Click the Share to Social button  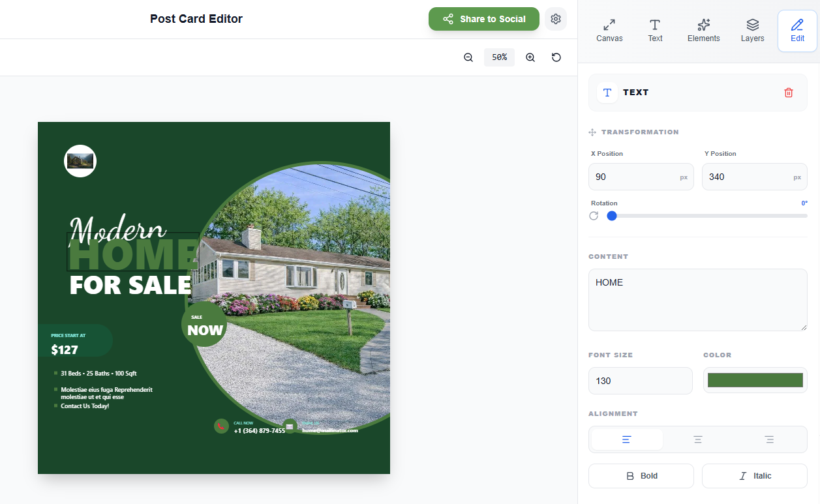point(484,19)
